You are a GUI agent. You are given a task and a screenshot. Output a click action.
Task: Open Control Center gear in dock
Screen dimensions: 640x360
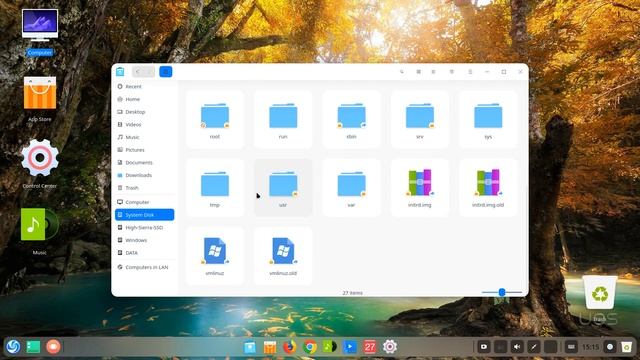pos(390,347)
